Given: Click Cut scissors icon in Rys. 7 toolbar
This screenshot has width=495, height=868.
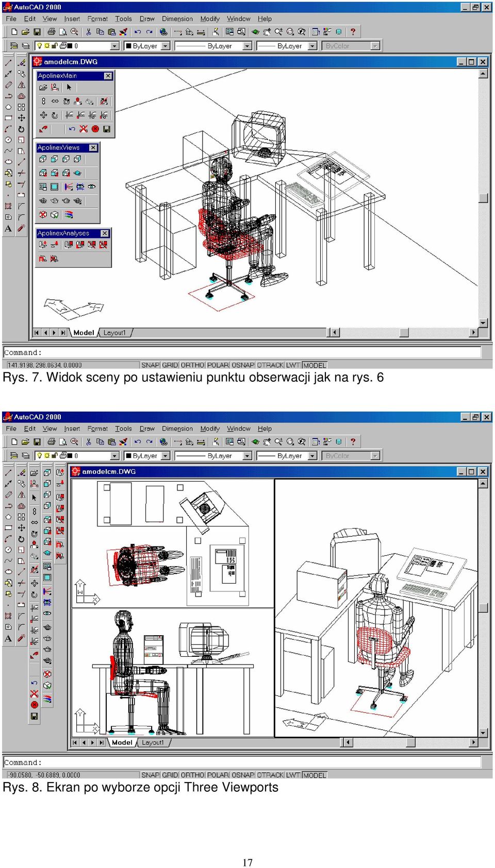Looking at the screenshot, I should [88, 32].
